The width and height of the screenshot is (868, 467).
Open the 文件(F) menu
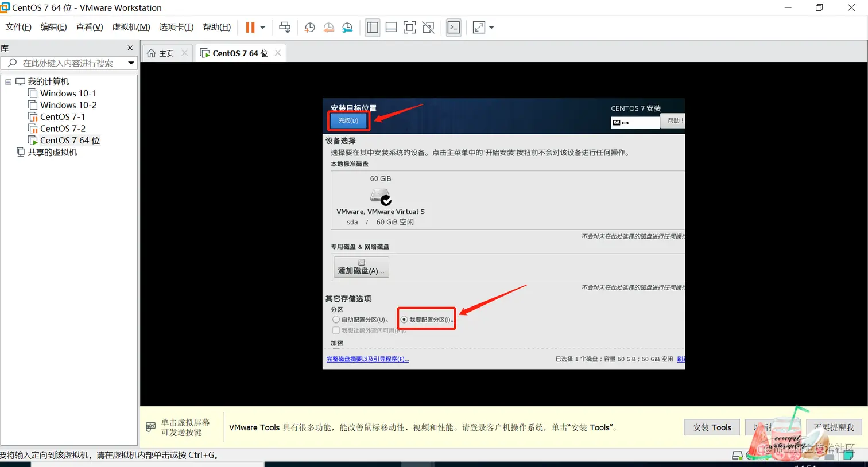point(18,27)
